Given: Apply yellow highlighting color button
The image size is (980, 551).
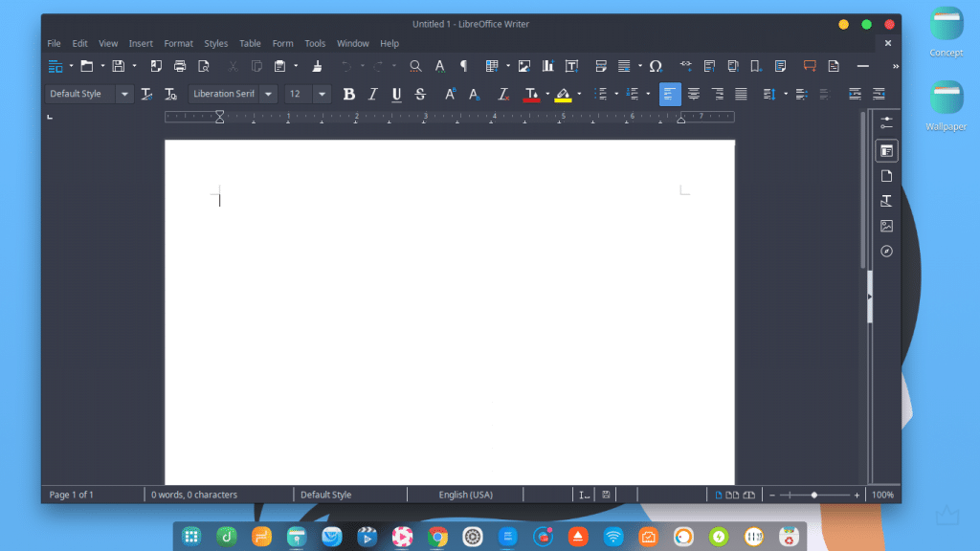Looking at the screenshot, I should (563, 95).
